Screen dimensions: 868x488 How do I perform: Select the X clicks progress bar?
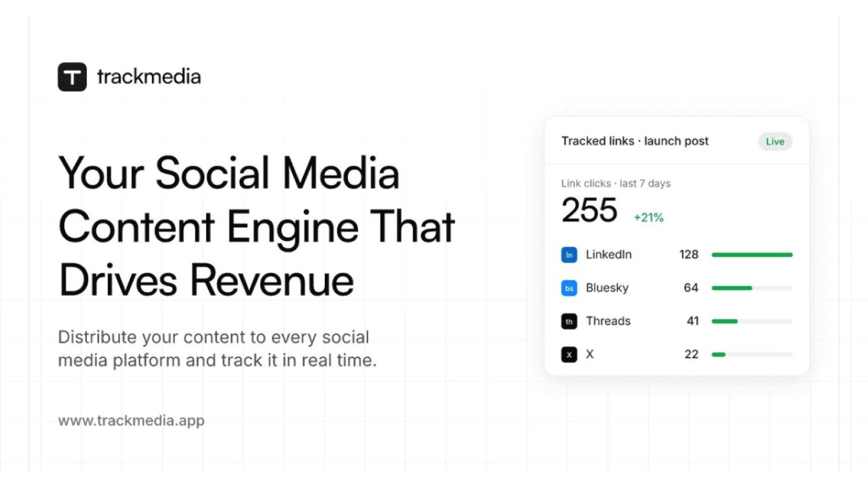[x=751, y=354]
